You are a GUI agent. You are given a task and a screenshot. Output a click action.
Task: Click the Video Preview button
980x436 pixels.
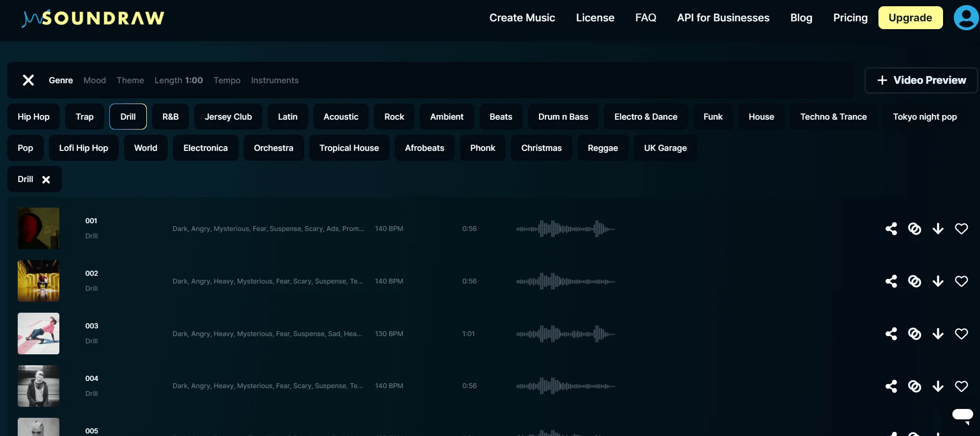point(921,80)
